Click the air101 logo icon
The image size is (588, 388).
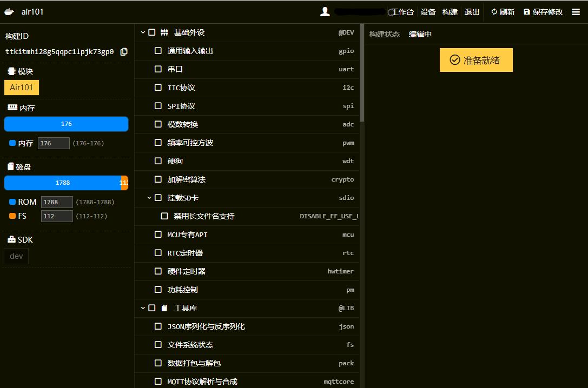point(9,12)
